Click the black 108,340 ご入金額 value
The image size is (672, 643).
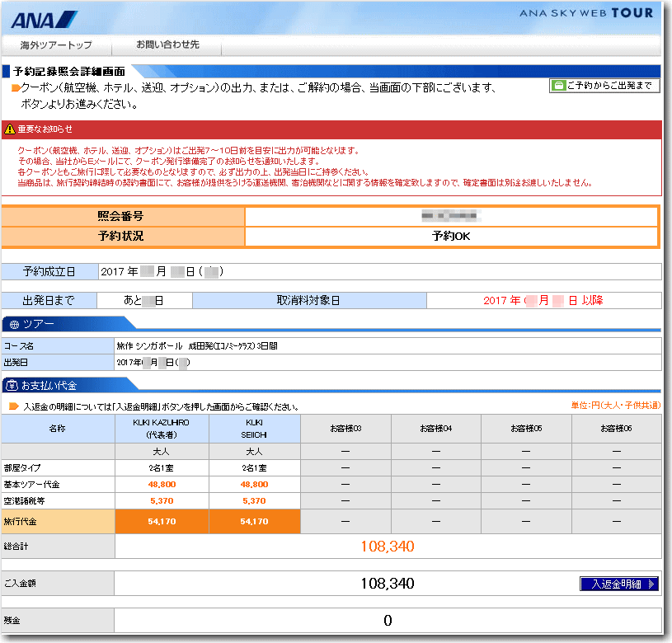pos(388,584)
